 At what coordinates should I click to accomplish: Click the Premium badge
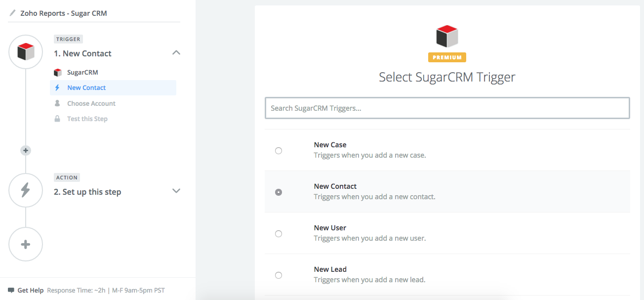click(x=447, y=57)
